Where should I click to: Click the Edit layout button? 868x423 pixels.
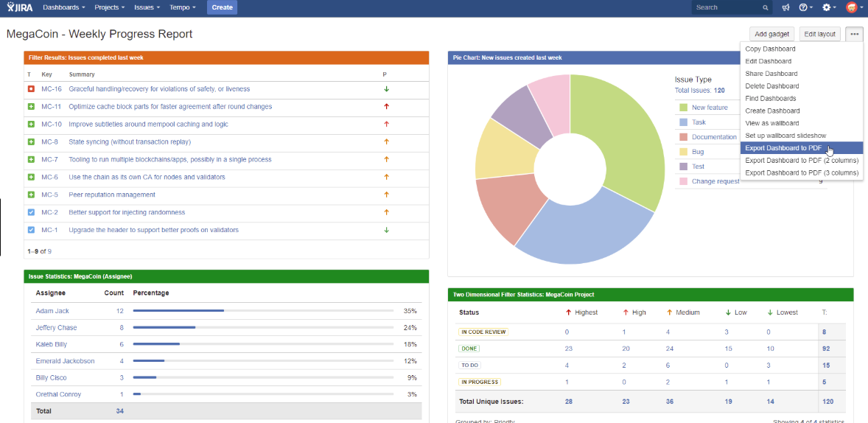click(x=820, y=34)
